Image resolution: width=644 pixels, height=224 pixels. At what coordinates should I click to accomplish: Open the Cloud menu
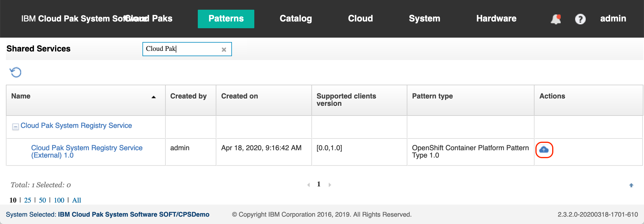360,19
